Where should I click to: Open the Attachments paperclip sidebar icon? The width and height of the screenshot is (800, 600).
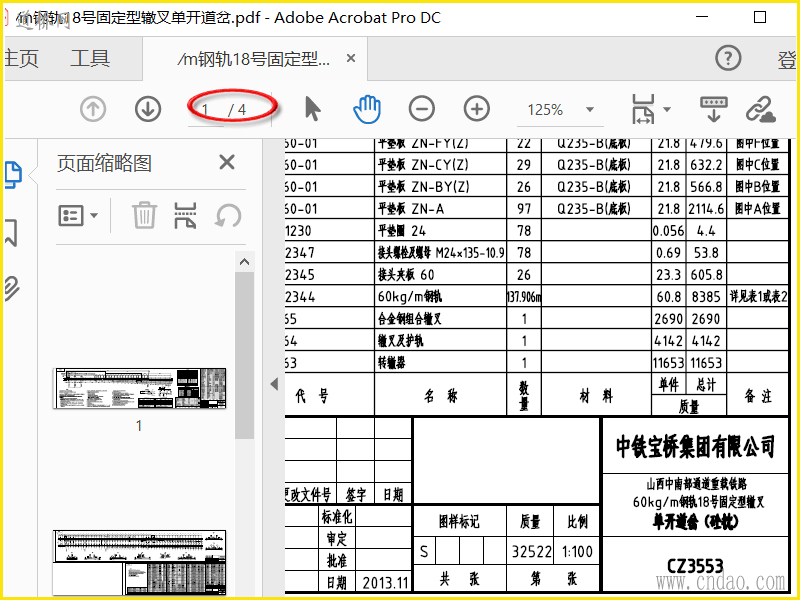(12, 289)
